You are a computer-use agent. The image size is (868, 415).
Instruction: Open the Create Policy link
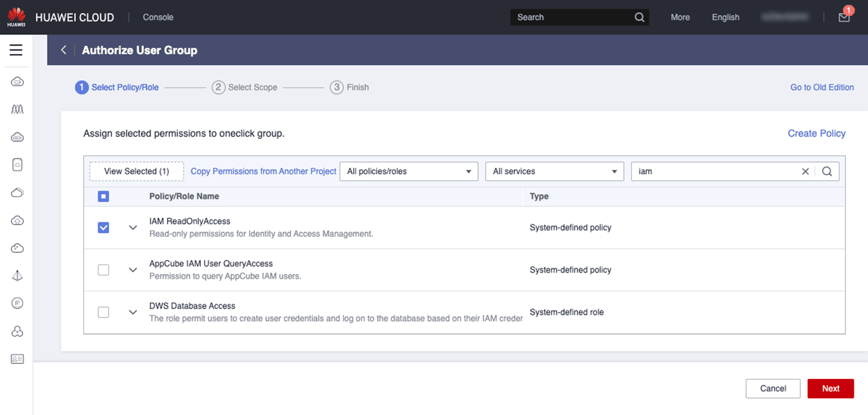coord(816,134)
